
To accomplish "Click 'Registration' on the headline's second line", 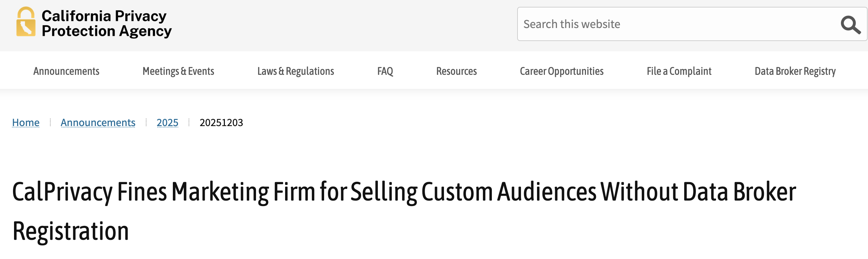I will pos(71,231).
